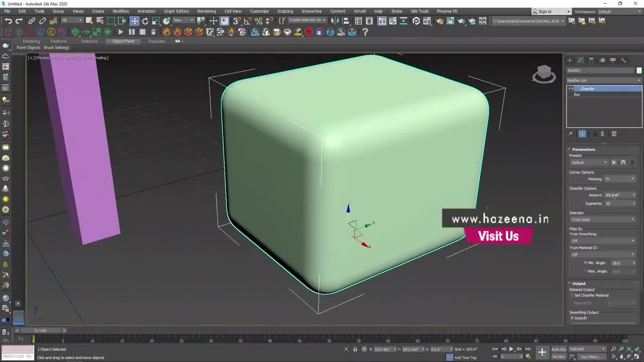Click the Zoom Extents navigation icon

pyautogui.click(x=629, y=349)
